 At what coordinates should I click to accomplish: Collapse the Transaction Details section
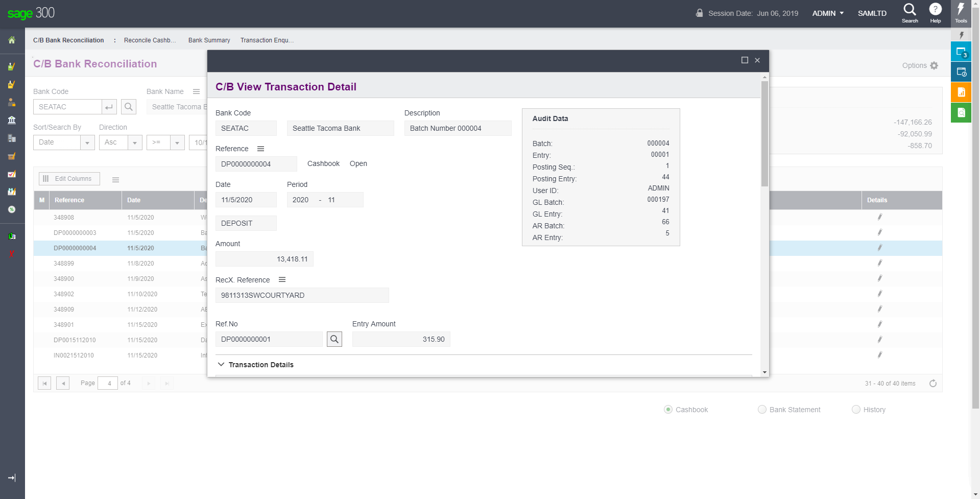click(221, 365)
